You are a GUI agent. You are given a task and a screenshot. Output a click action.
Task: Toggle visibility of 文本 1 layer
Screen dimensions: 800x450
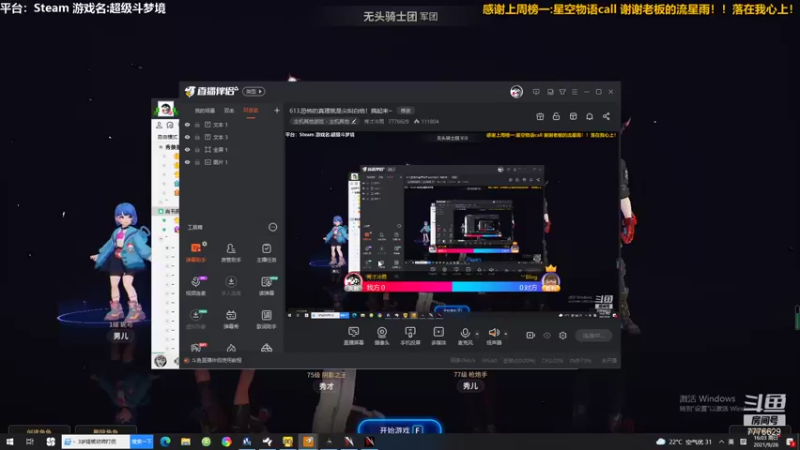pyautogui.click(x=187, y=124)
